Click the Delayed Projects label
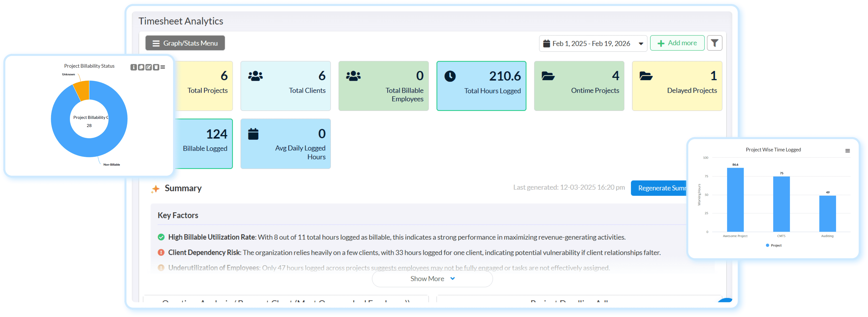Image resolution: width=868 pixels, height=317 pixels. [x=692, y=91]
